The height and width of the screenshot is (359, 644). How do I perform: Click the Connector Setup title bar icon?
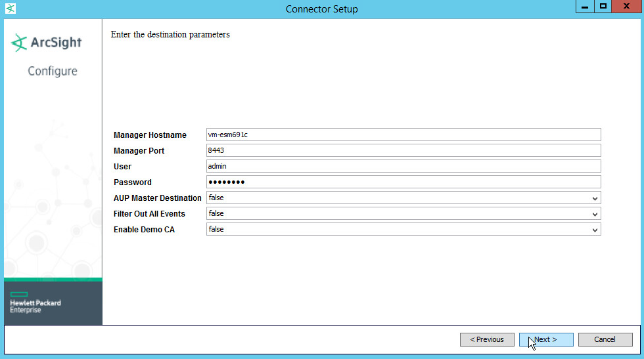11,9
